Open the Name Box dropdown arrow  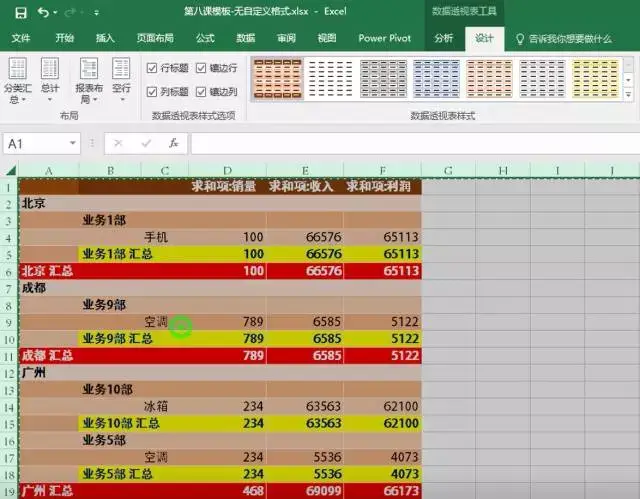(73, 143)
